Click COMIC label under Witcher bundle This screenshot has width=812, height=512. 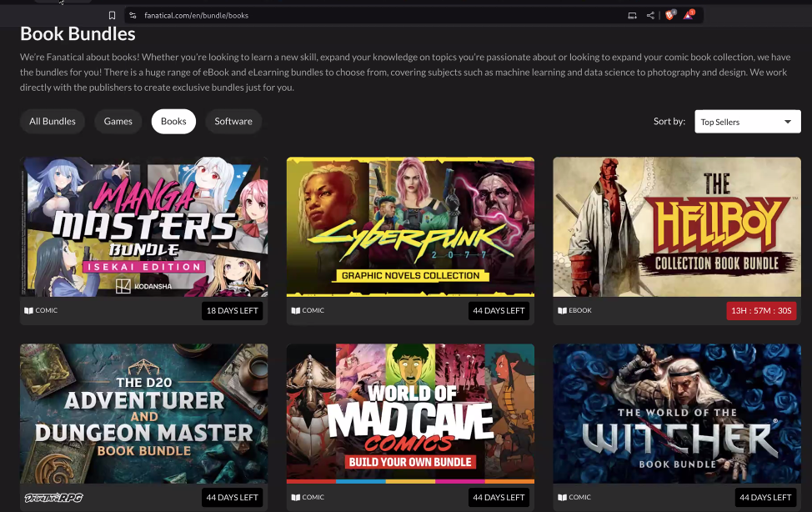coord(580,497)
